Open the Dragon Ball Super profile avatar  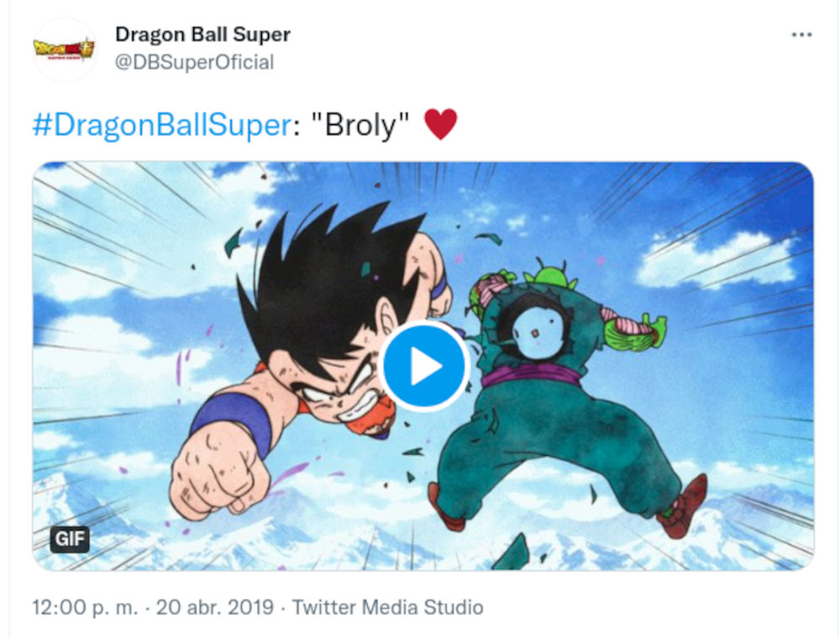pyautogui.click(x=64, y=49)
